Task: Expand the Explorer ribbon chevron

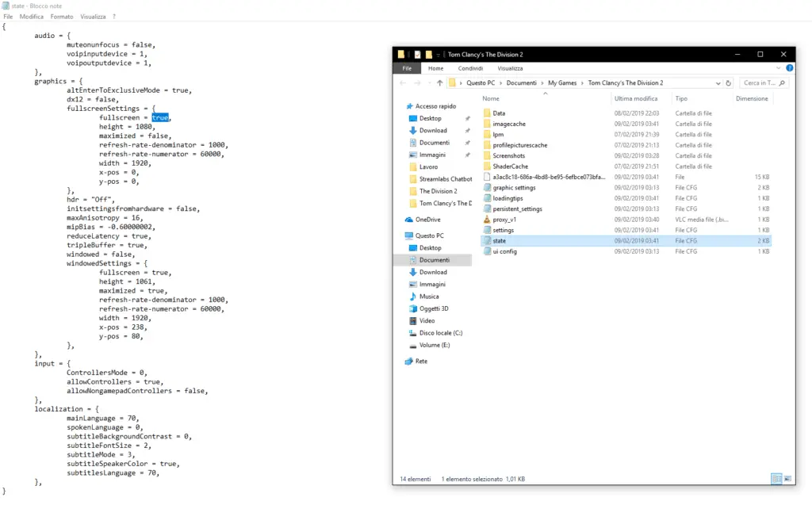Action: pos(779,68)
